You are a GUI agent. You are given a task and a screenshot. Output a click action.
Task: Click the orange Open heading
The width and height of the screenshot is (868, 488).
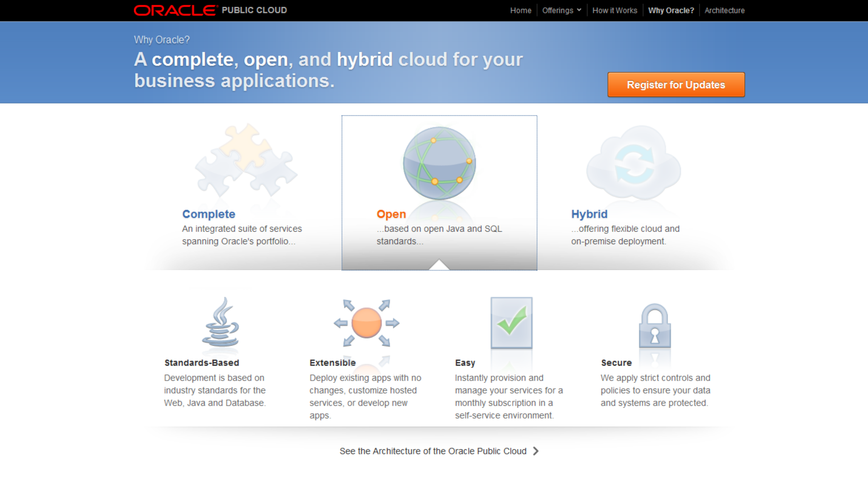[391, 214]
